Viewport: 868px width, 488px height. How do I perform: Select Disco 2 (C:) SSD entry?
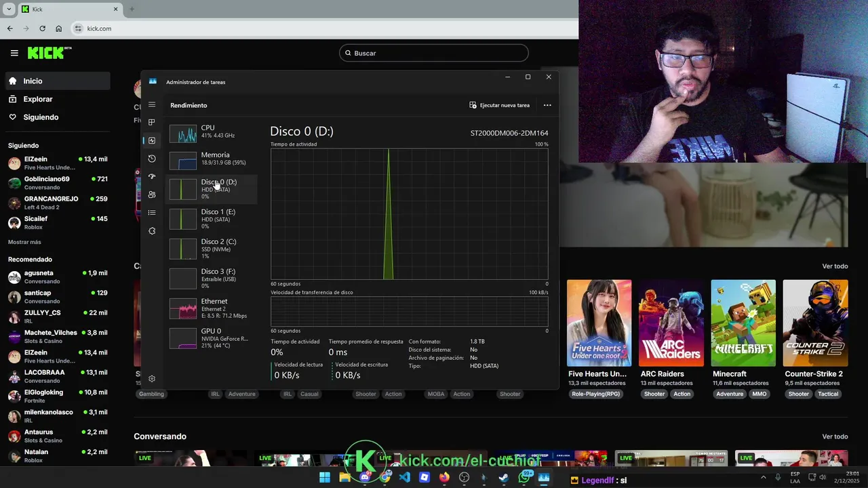click(212, 249)
